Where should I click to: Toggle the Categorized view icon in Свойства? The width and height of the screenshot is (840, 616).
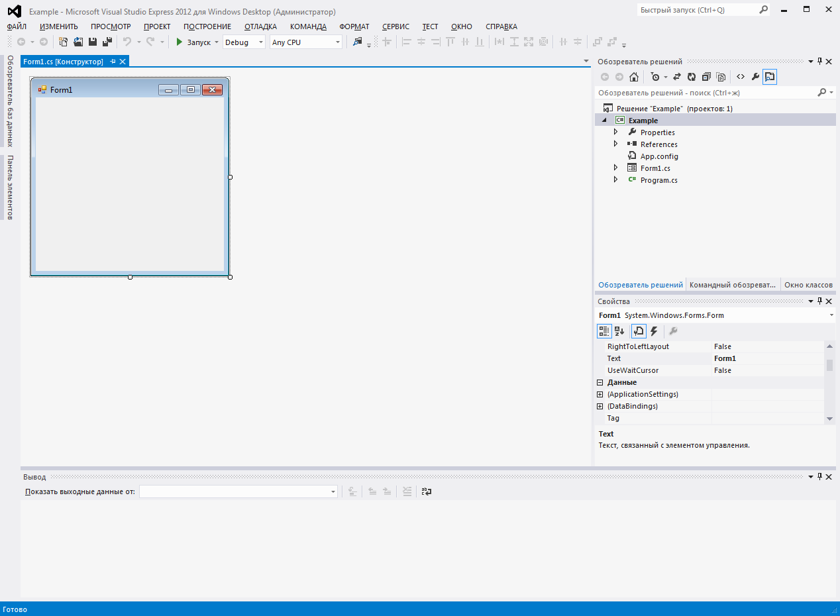(x=604, y=331)
